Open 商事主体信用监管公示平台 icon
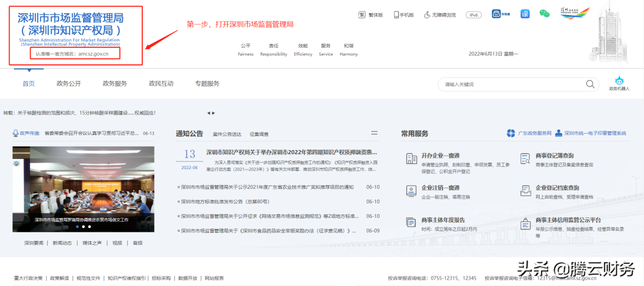Image resolution: width=644 pixels, height=286 pixels. (525, 222)
